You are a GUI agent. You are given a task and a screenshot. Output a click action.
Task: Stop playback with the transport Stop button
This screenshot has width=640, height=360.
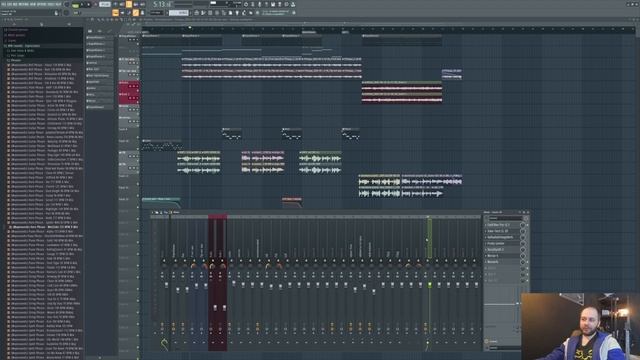89,5
